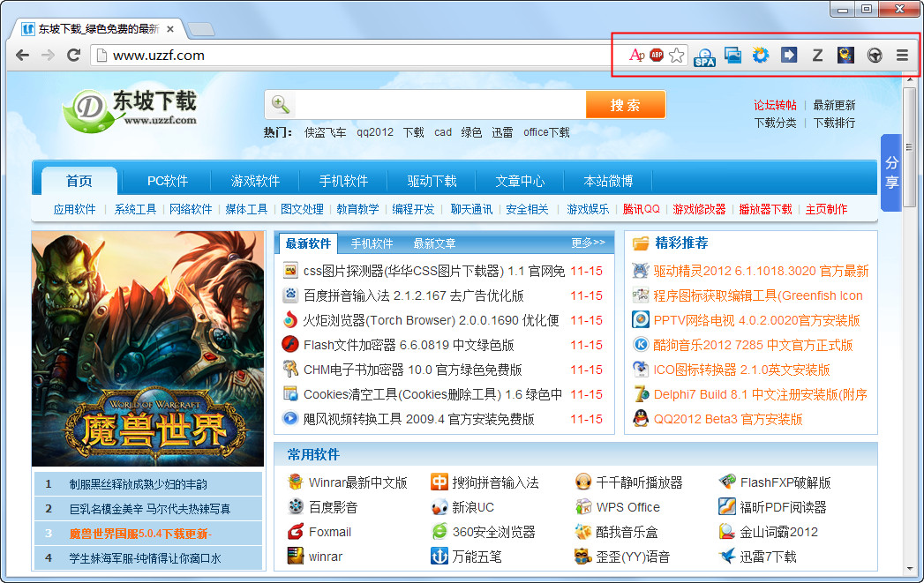
Task: Open the 最新更新 link
Action: (x=834, y=105)
